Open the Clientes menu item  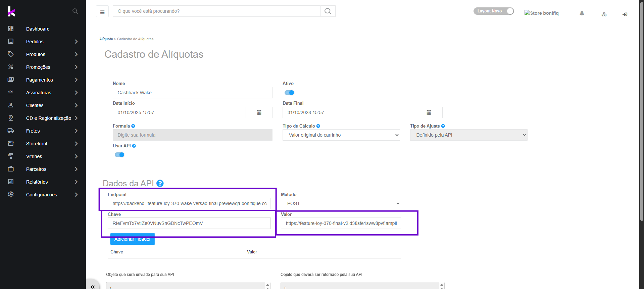pos(35,105)
